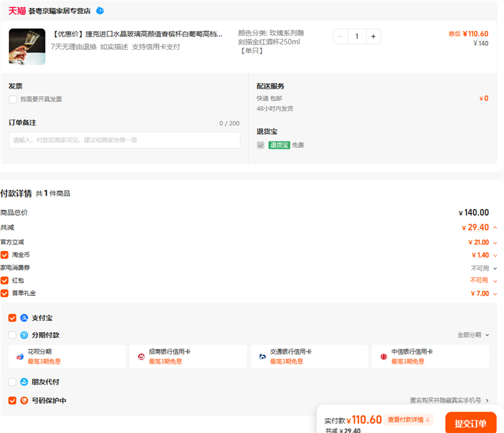This screenshot has height=433, width=504.
Task: Choose Bank of Communications credit card option
Action: (x=309, y=356)
